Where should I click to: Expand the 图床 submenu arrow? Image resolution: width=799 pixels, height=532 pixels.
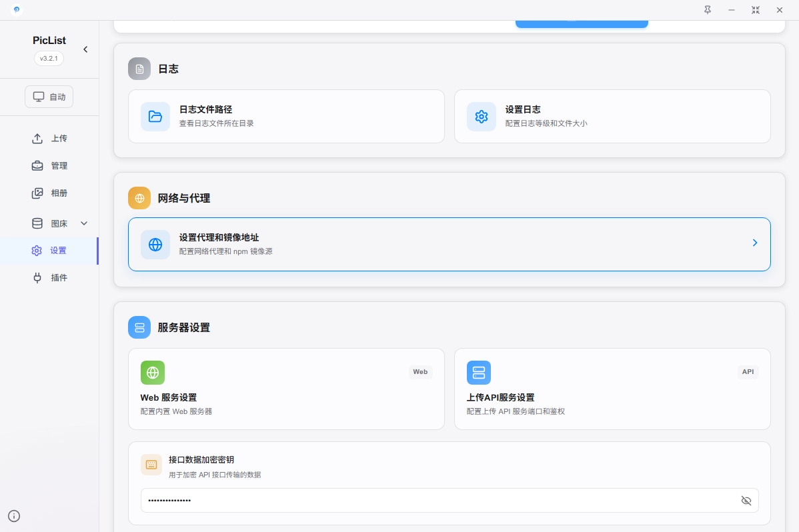(84, 223)
